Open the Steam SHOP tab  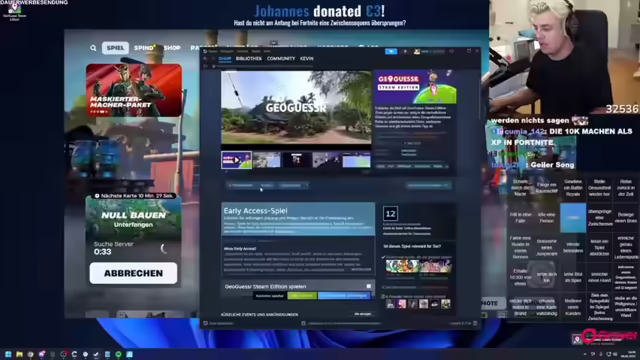(224, 59)
